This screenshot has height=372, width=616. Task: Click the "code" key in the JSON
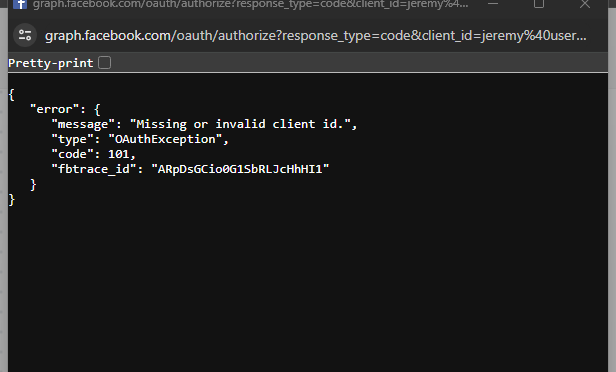(x=72, y=154)
